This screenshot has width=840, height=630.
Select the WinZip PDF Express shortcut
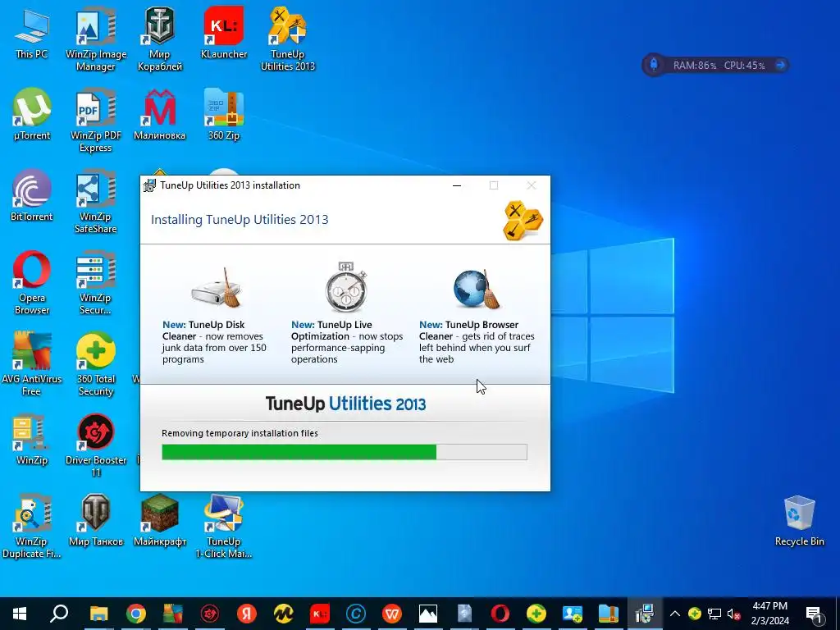[96, 121]
